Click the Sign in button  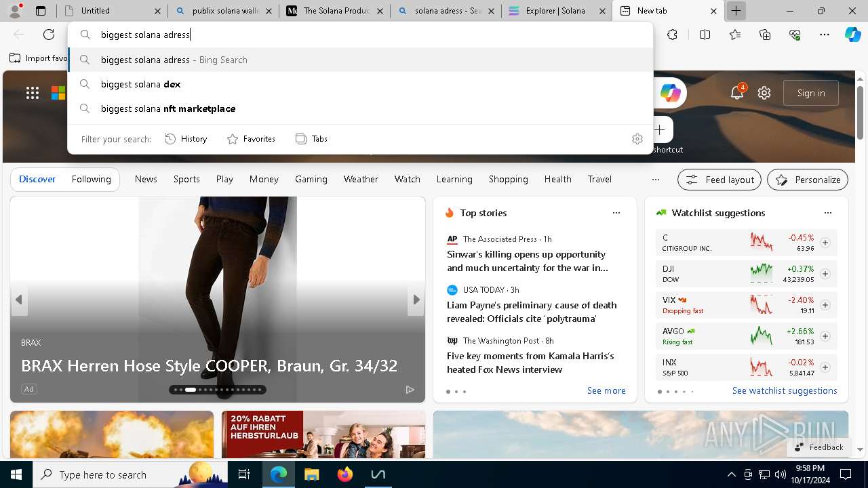coord(811,93)
